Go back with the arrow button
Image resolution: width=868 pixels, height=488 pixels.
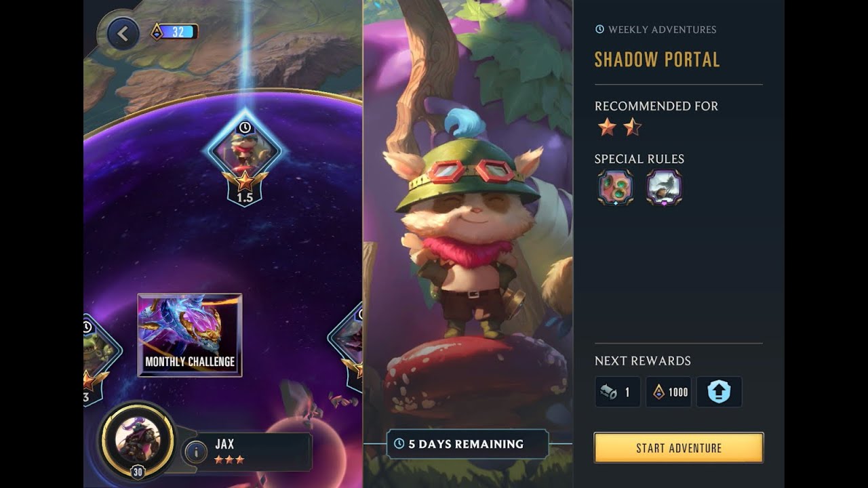123,33
